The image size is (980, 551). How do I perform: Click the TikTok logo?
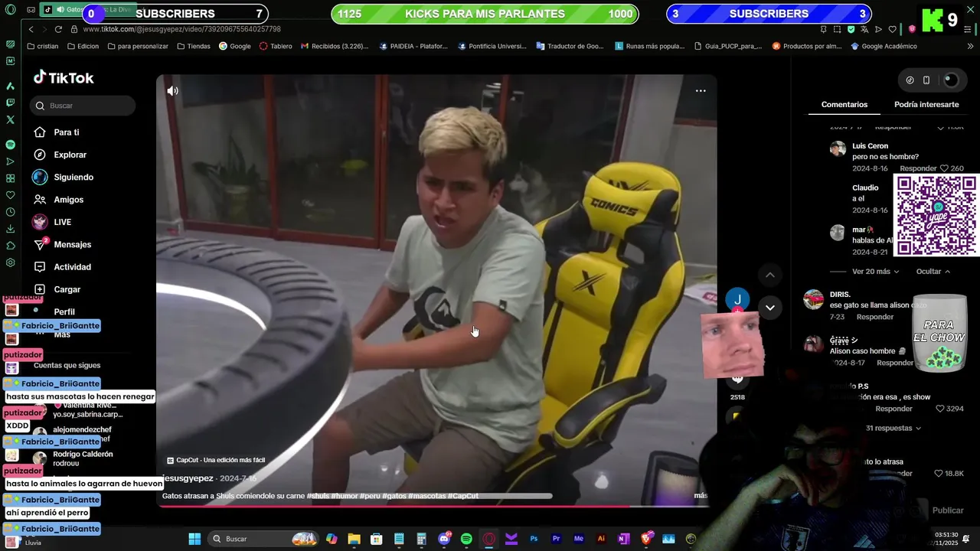(64, 77)
